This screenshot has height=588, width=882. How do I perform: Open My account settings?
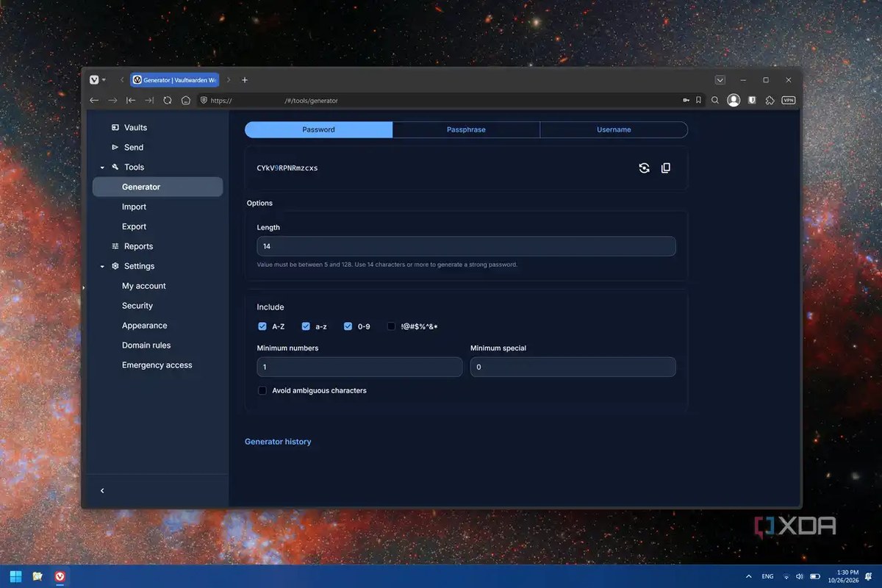click(144, 286)
